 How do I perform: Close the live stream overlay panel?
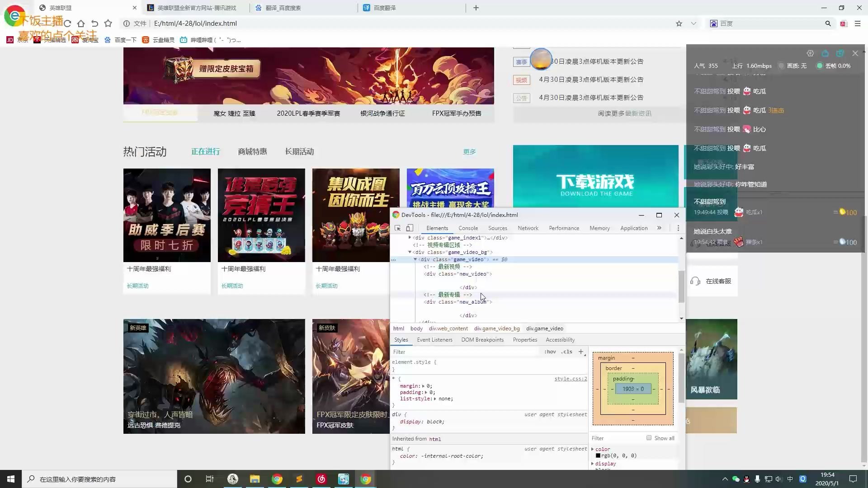click(855, 53)
